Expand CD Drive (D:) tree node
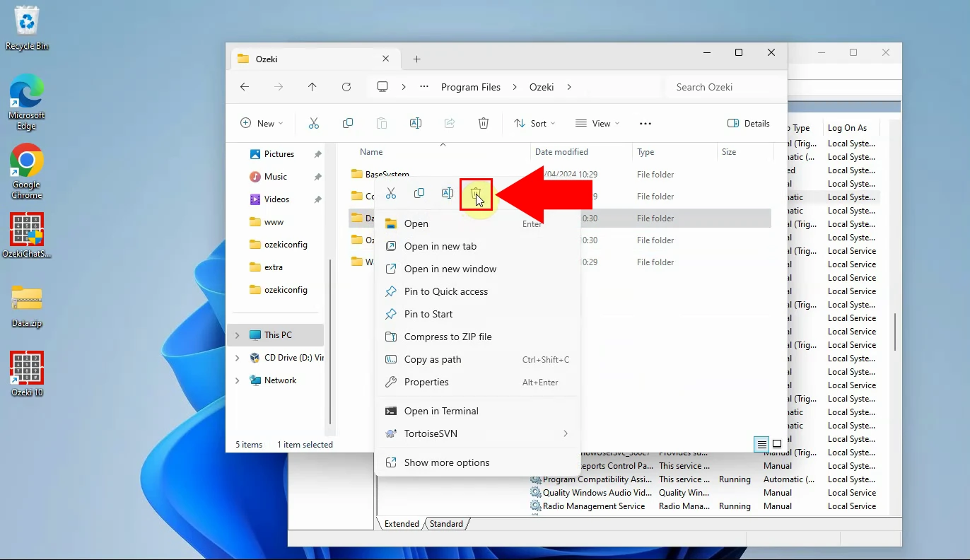This screenshot has height=560, width=970. click(x=238, y=358)
